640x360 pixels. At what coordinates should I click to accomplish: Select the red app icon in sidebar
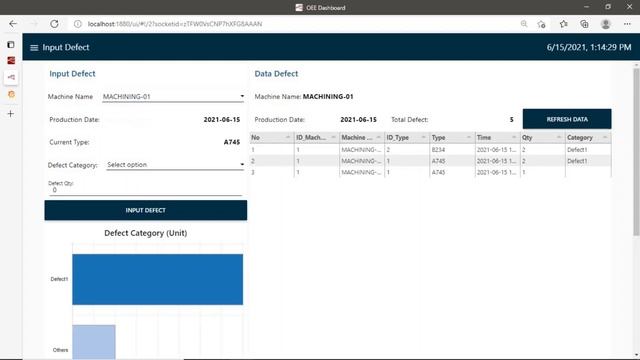(x=11, y=60)
